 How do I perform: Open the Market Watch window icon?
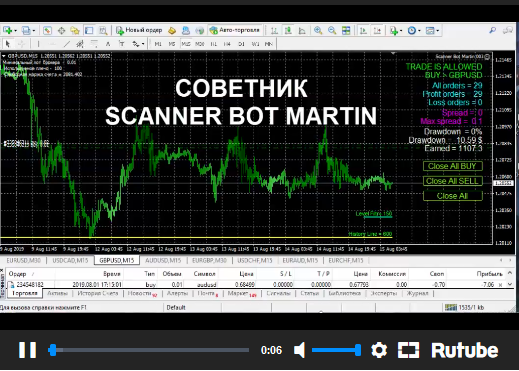click(x=47, y=31)
